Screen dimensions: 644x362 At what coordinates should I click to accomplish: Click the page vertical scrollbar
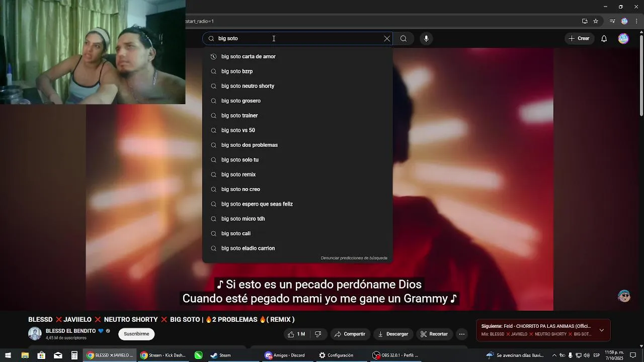tap(641, 75)
